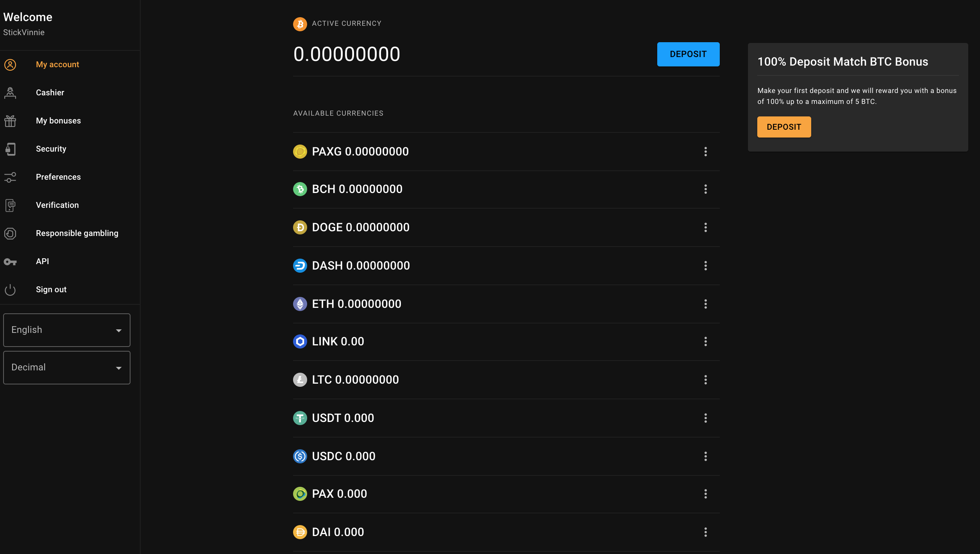Select the PAXG 0.00000000 balance text
The width and height of the screenshot is (980, 554).
[360, 152]
